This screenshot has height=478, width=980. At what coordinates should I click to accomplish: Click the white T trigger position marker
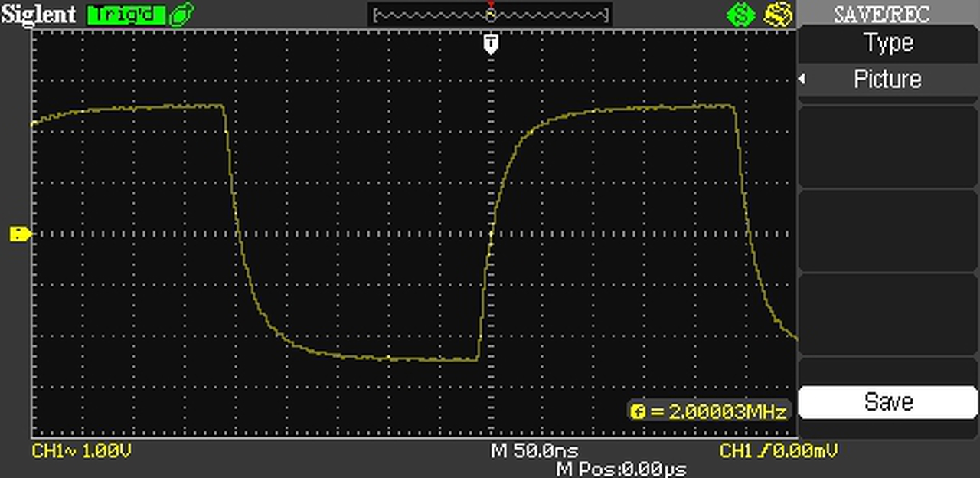[491, 44]
